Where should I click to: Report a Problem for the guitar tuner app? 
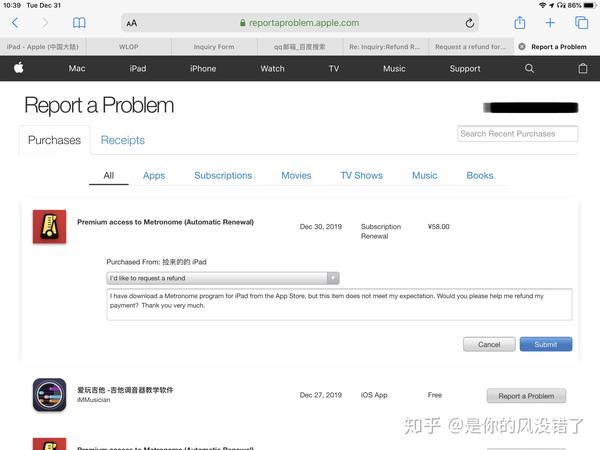[526, 396]
